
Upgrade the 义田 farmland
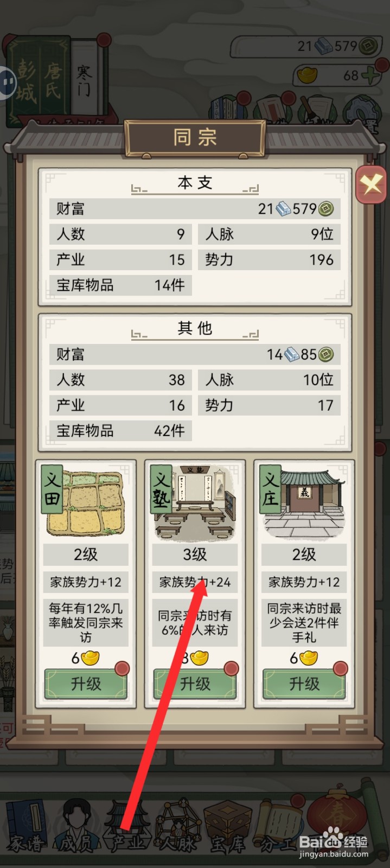[x=86, y=684]
